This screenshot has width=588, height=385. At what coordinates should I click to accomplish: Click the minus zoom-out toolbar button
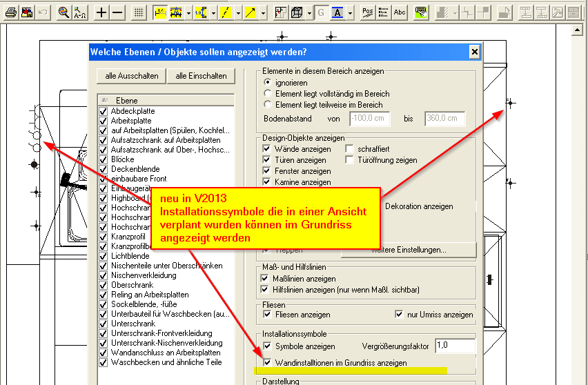tap(118, 12)
